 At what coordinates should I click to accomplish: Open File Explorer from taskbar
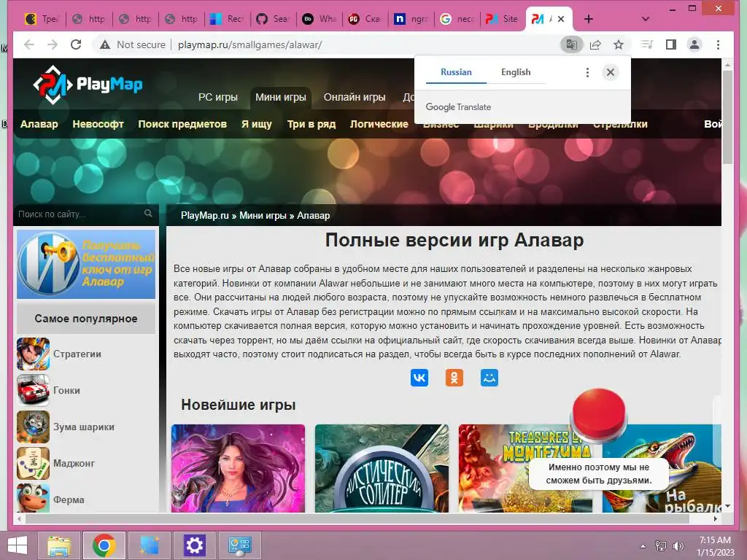click(59, 545)
